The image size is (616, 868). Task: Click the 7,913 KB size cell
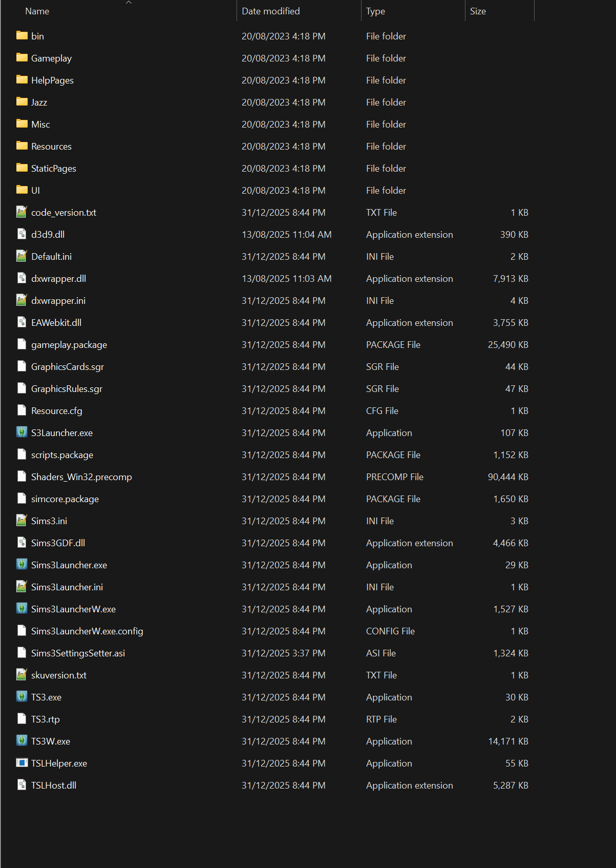click(511, 279)
